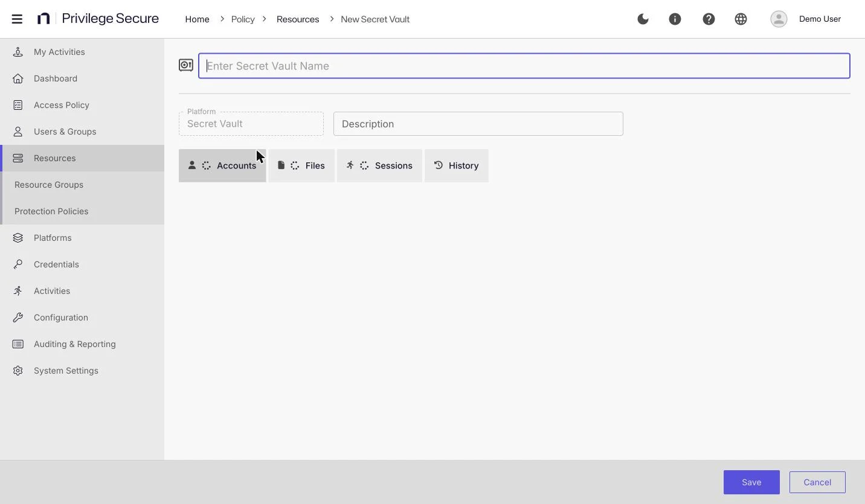Click the Configuration wrench icon
Screen dimensions: 865x504
tap(18, 317)
